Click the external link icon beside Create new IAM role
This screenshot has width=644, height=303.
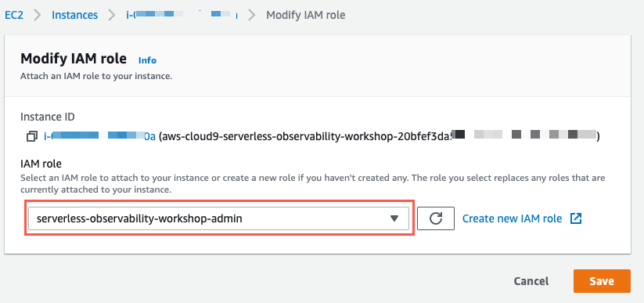pos(576,218)
